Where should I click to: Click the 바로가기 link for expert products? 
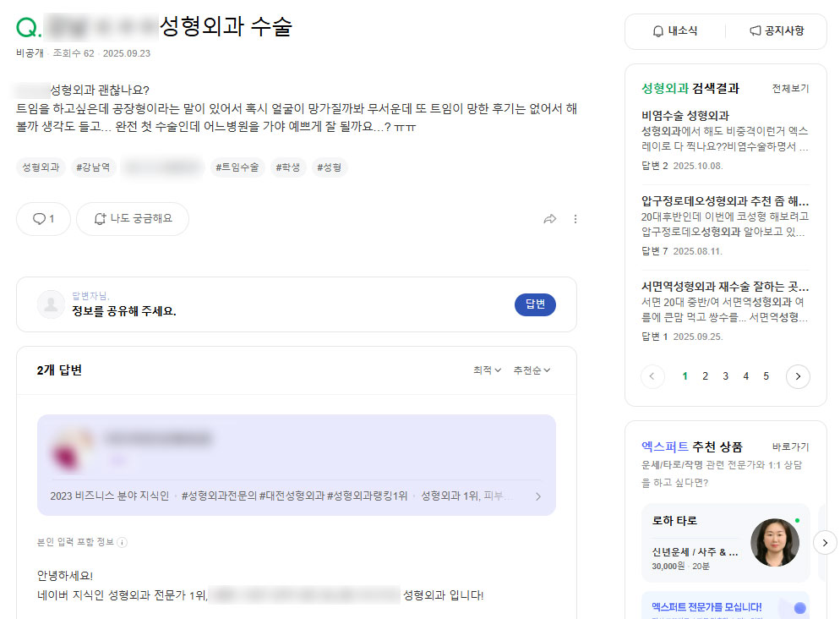tap(789, 446)
